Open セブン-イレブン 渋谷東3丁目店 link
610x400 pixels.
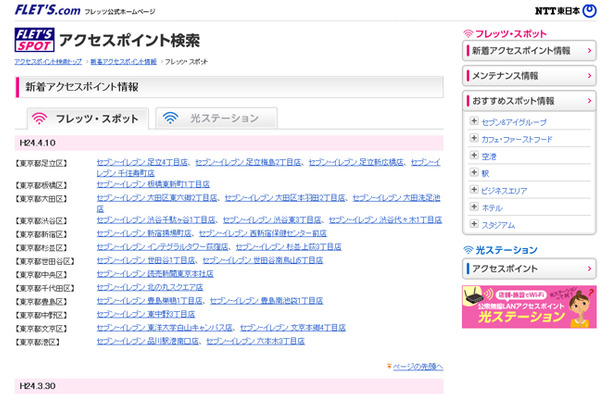272,220
